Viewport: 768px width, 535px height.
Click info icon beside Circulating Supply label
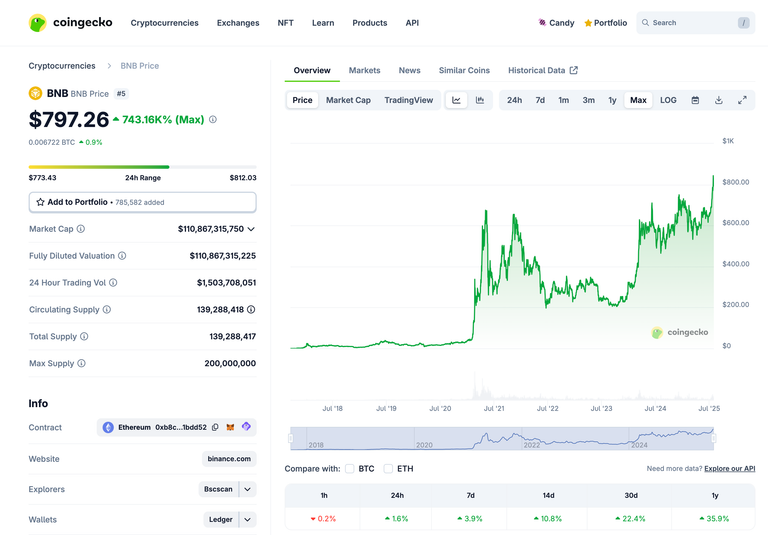[x=107, y=310]
